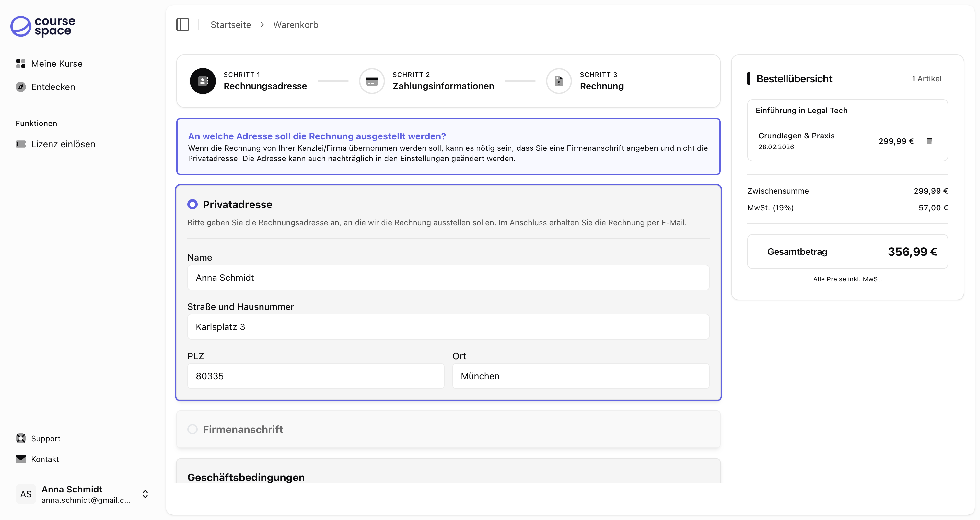This screenshot has height=520, width=980.
Task: Click the Name input showing Anna Schmidt
Action: click(448, 278)
